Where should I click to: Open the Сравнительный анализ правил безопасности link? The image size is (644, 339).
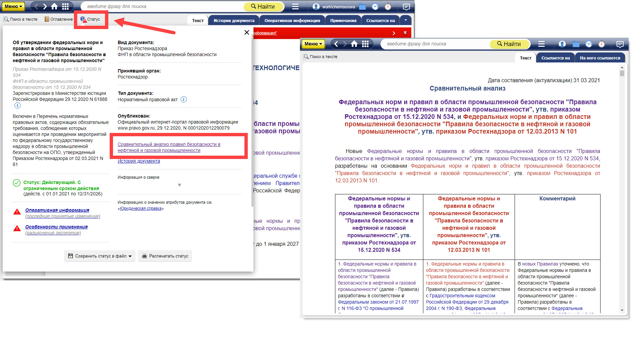(169, 147)
